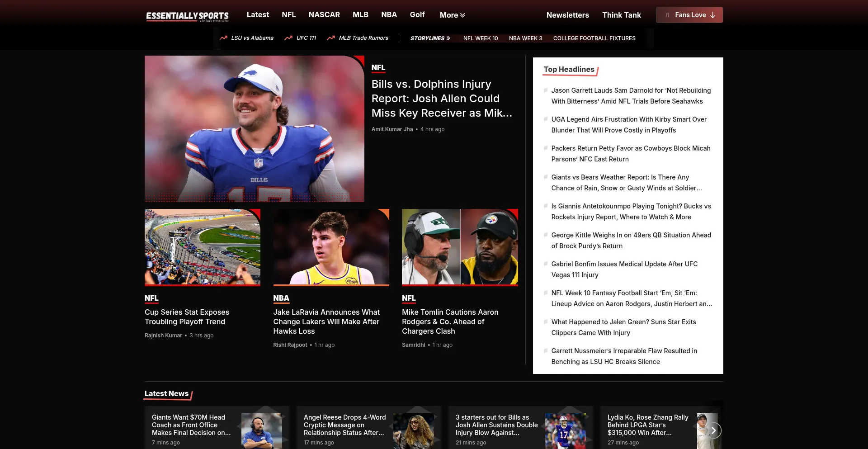Image resolution: width=868 pixels, height=449 pixels.
Task: Click the trending arrow icon beside MLB Trade Rumors
Action: pos(331,38)
